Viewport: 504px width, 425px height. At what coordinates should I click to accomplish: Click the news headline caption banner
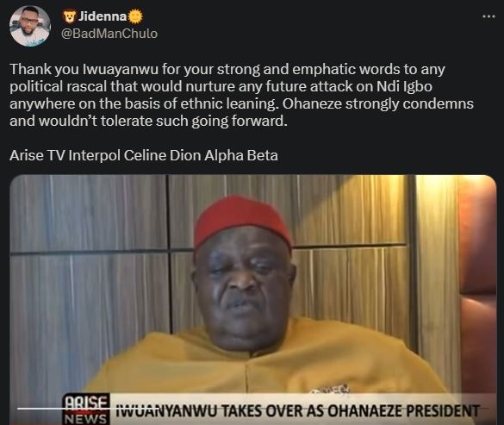coord(297,409)
